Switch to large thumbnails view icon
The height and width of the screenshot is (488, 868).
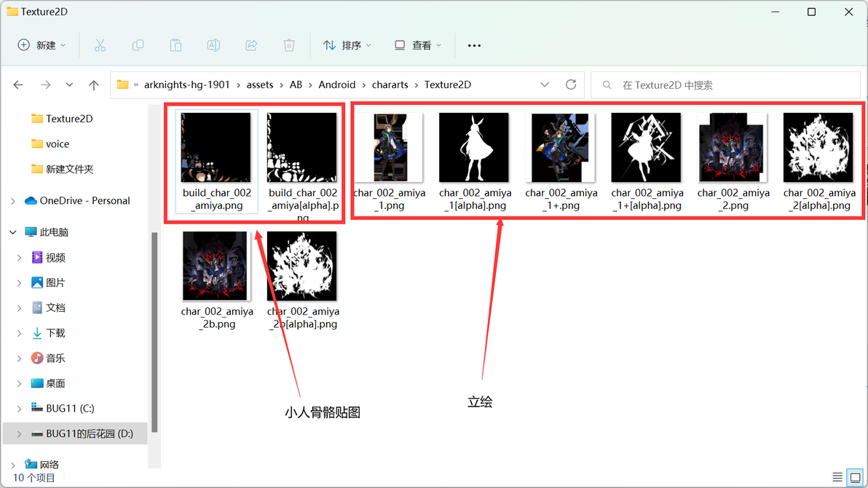pos(856,477)
